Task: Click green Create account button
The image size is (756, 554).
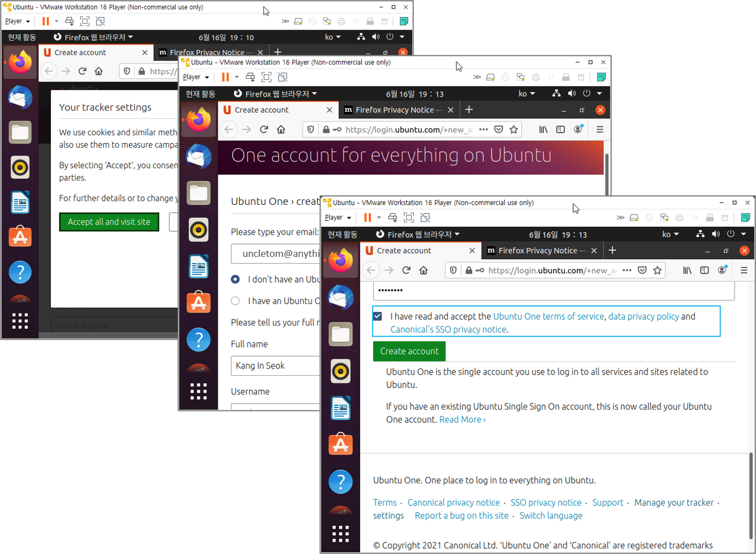Action: (409, 351)
